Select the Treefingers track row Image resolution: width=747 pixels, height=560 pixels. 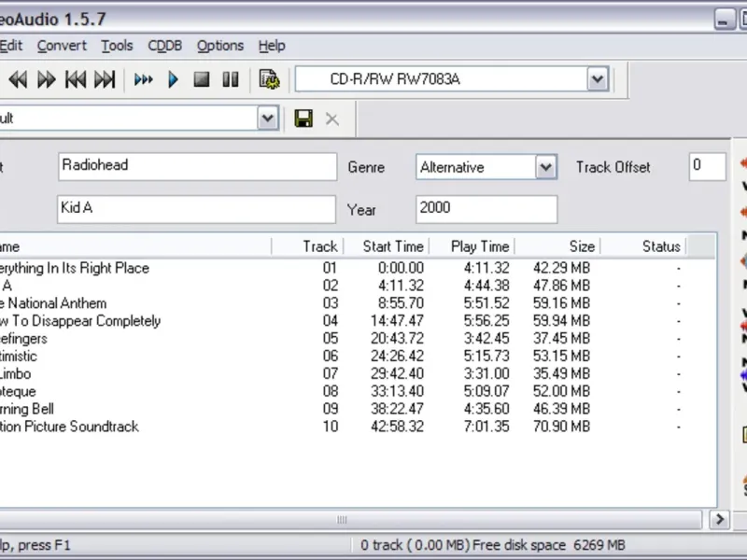358,338
